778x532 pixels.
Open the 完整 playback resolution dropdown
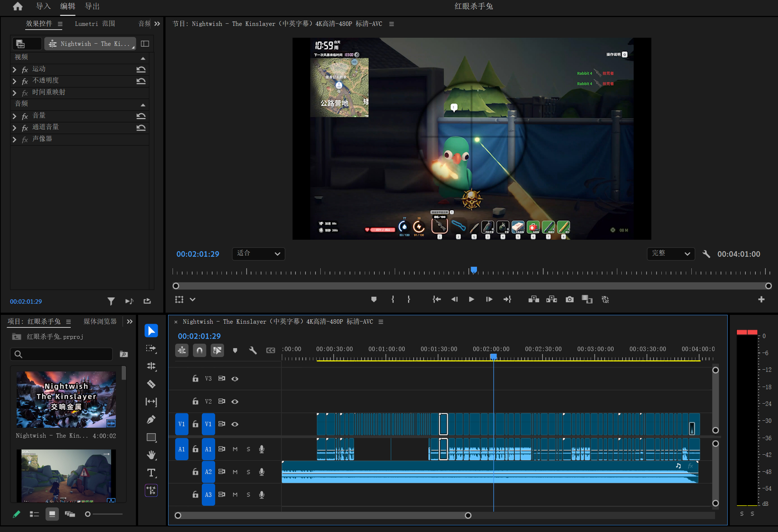671,254
